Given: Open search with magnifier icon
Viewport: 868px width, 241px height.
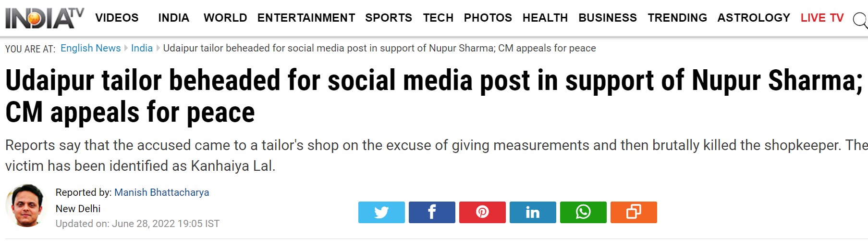Looking at the screenshot, I should pyautogui.click(x=859, y=20).
